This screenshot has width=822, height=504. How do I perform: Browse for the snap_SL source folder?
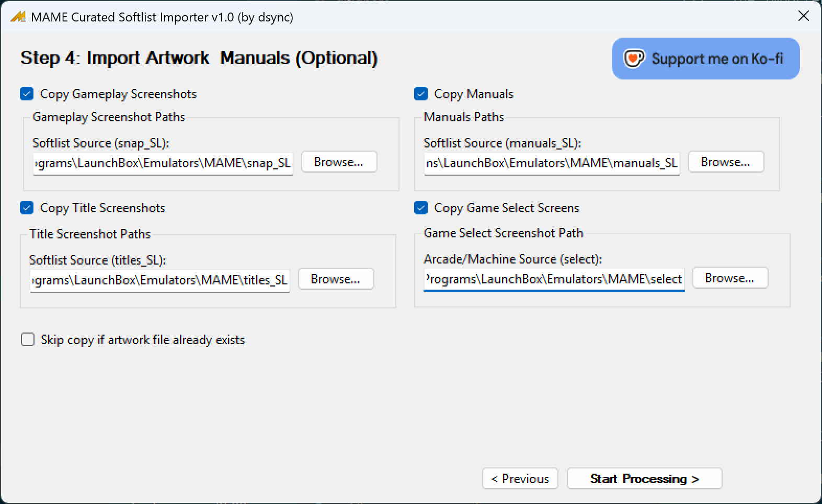point(339,162)
